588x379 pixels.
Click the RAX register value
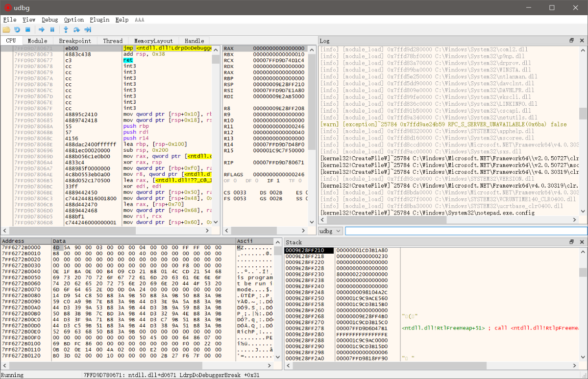pyautogui.click(x=278, y=48)
